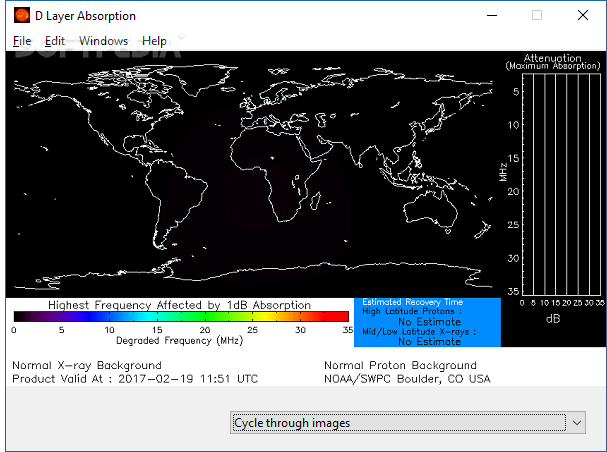This screenshot has height=452, width=607.
Task: Select the Cycle through images combo box
Action: click(x=407, y=423)
